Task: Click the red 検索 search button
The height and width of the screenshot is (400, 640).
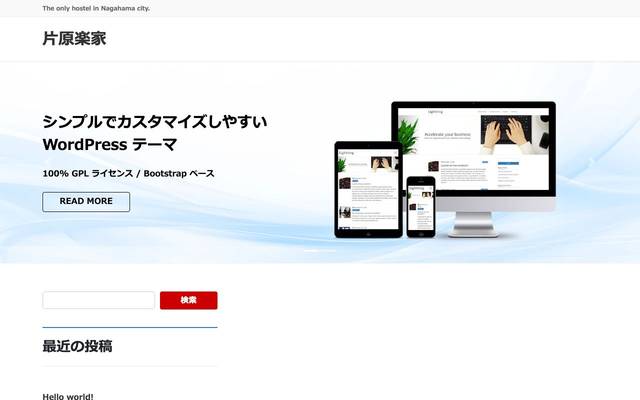Action: (x=189, y=300)
